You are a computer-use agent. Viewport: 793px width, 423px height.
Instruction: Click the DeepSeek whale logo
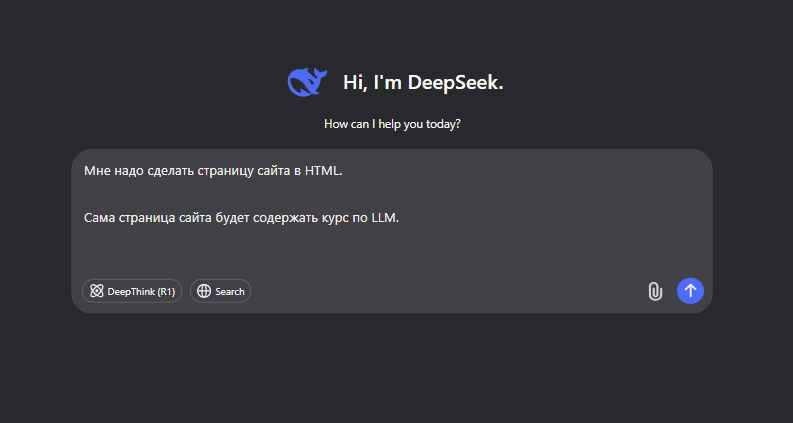[307, 82]
